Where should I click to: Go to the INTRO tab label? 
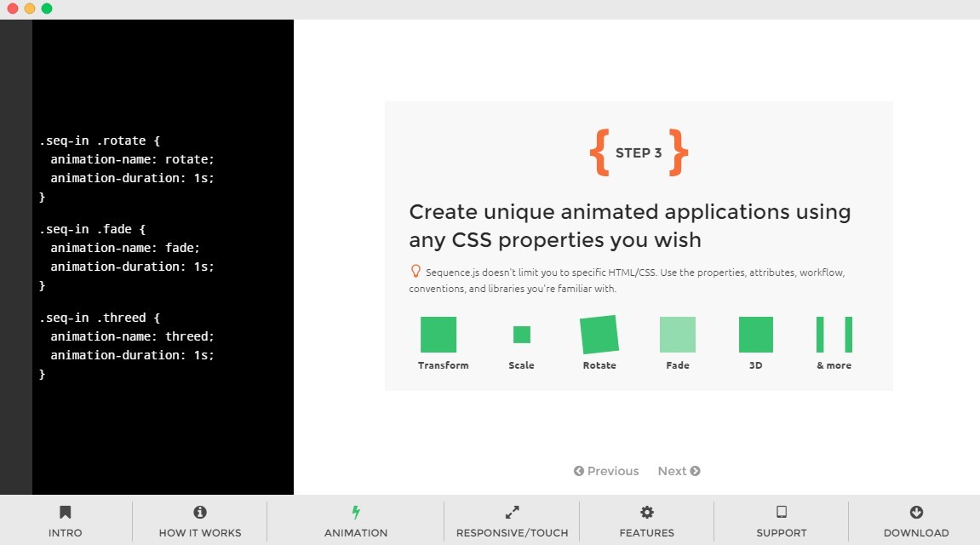tap(65, 533)
